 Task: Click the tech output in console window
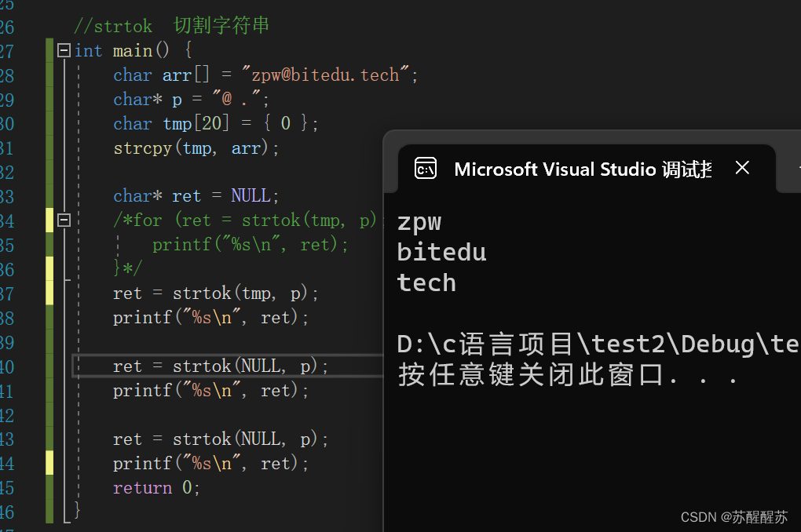pos(426,282)
